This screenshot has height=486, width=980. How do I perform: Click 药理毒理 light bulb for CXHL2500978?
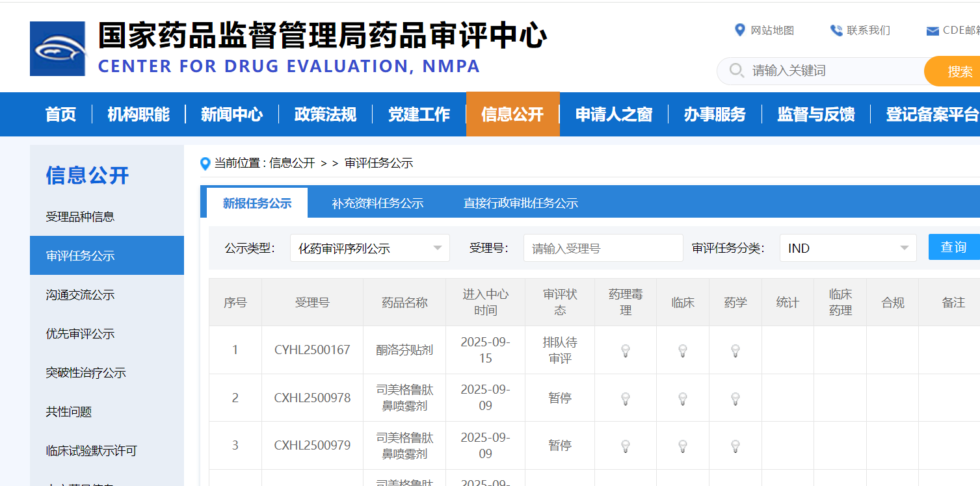click(626, 398)
